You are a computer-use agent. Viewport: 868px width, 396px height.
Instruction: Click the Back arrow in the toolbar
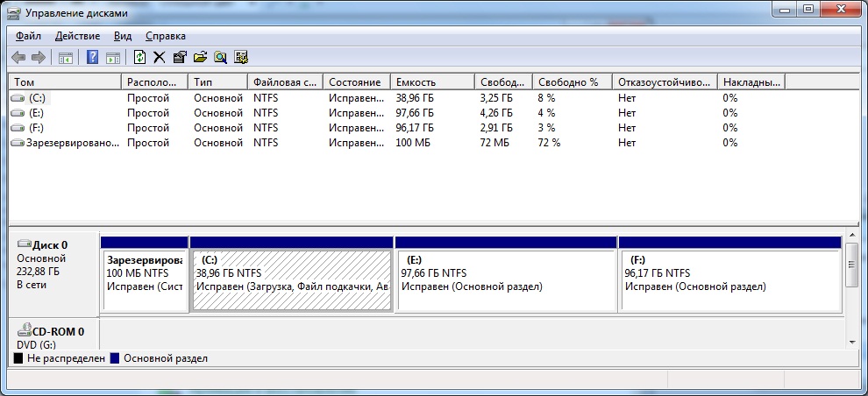point(18,58)
